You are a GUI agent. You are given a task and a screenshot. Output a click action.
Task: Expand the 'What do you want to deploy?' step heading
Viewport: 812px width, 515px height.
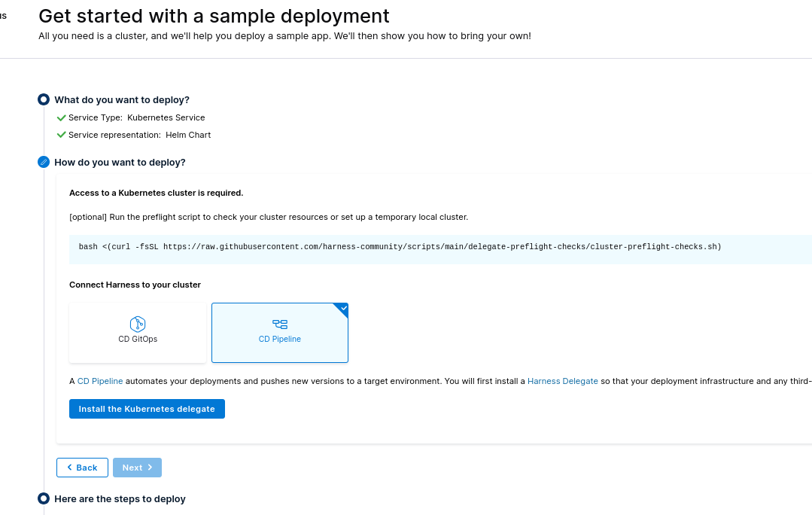[122, 99]
